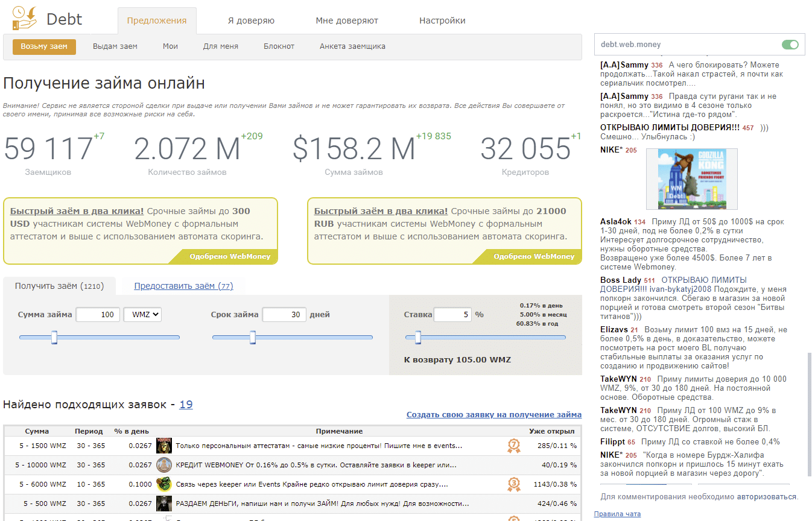The width and height of the screenshot is (812, 521).
Task: Click the badge with number 3
Action: tap(513, 484)
